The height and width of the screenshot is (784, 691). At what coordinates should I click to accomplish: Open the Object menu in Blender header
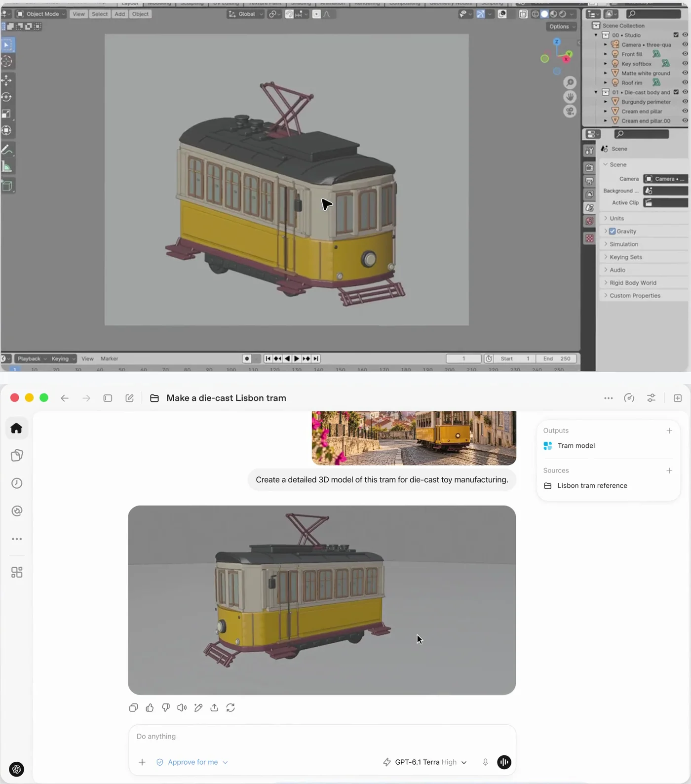[140, 14]
